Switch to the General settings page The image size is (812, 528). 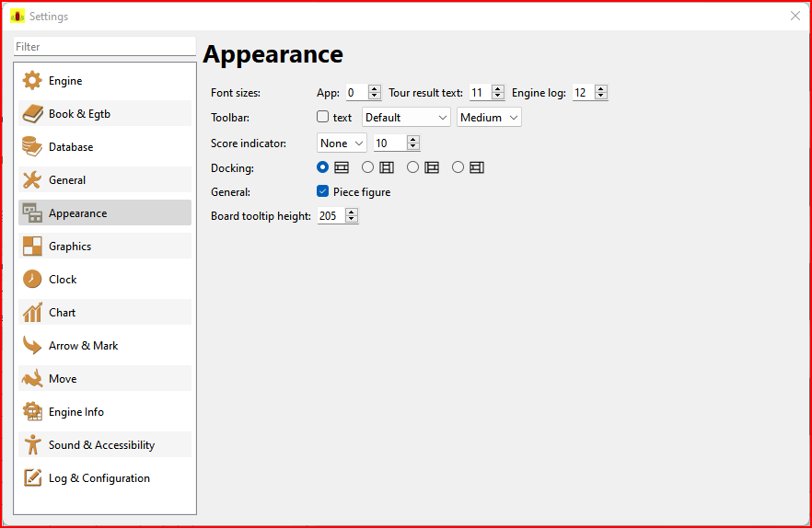click(x=67, y=180)
